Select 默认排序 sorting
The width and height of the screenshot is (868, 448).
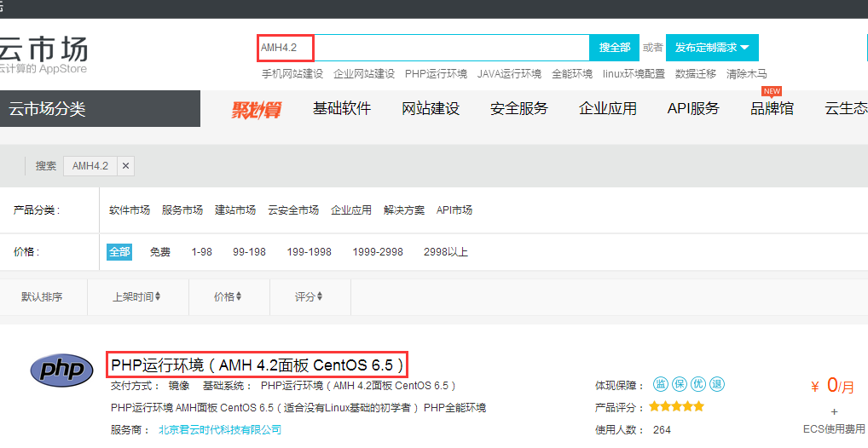point(42,297)
